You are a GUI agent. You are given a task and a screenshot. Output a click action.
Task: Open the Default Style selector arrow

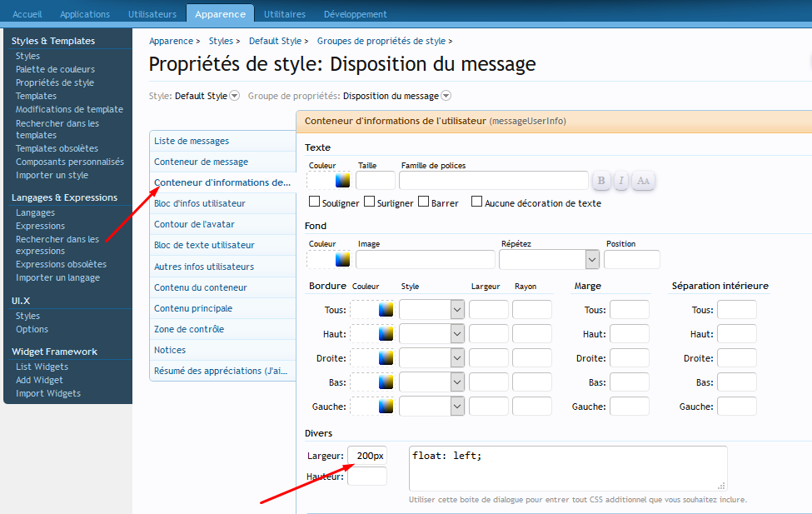point(234,96)
